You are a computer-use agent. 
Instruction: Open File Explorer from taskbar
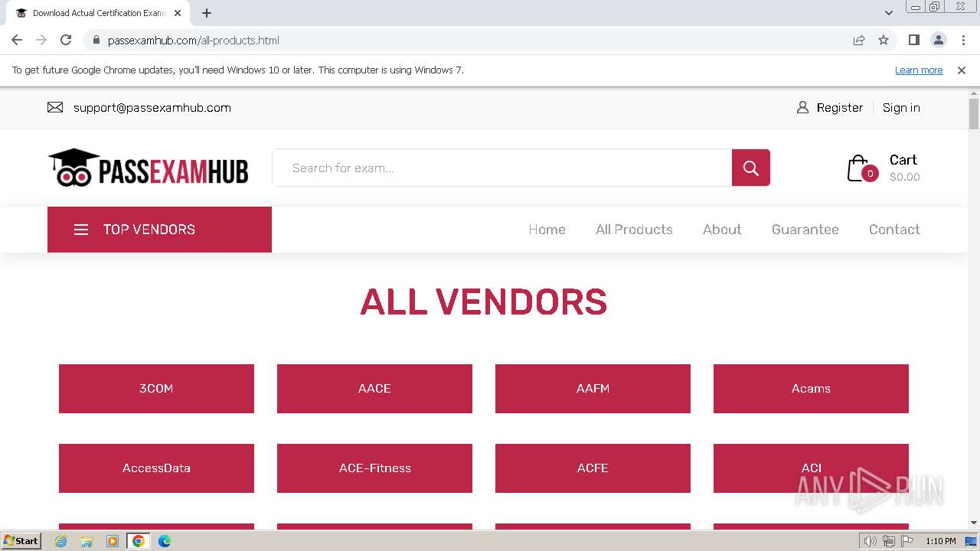87,541
